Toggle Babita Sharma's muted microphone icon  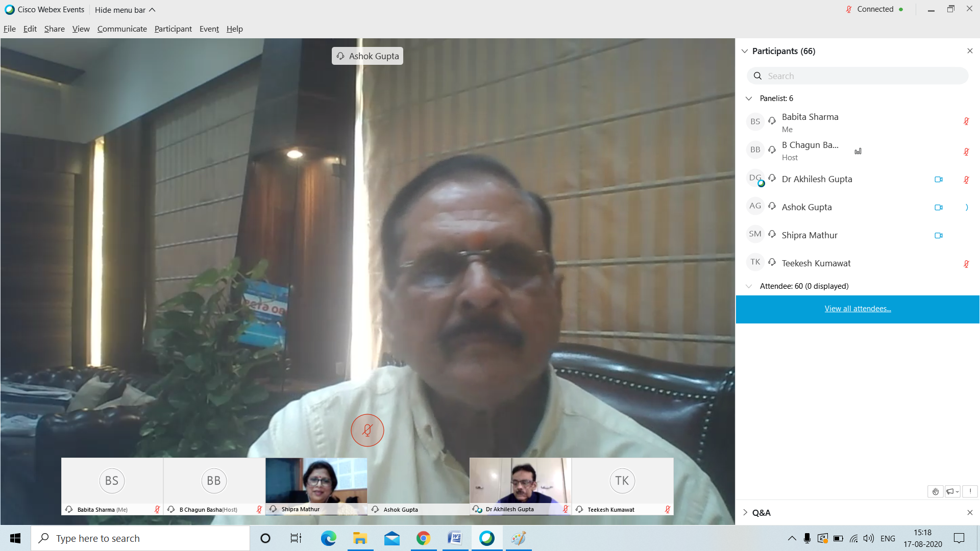(x=966, y=121)
